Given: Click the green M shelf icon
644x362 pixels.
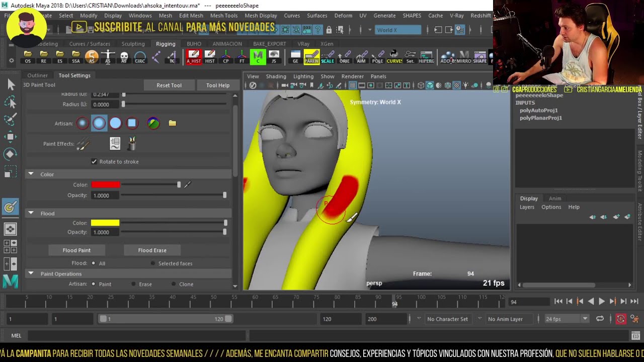Looking at the screenshot, I should click(x=258, y=57).
